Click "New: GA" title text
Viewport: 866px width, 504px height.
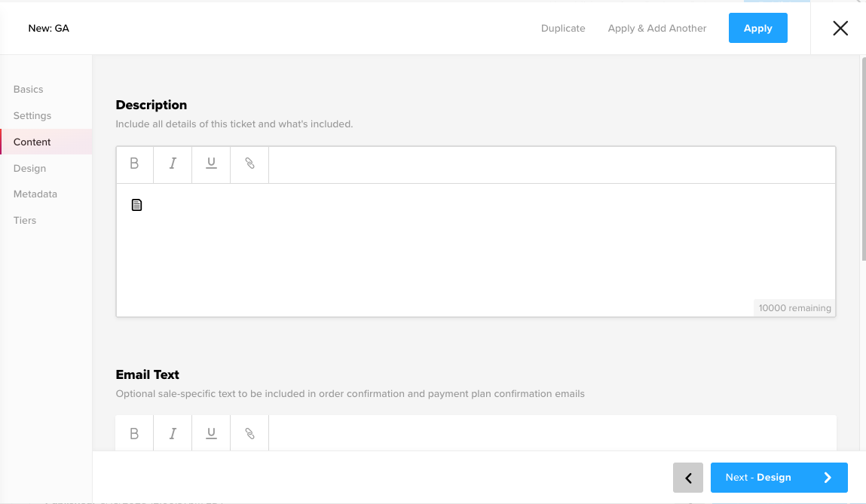pyautogui.click(x=48, y=28)
